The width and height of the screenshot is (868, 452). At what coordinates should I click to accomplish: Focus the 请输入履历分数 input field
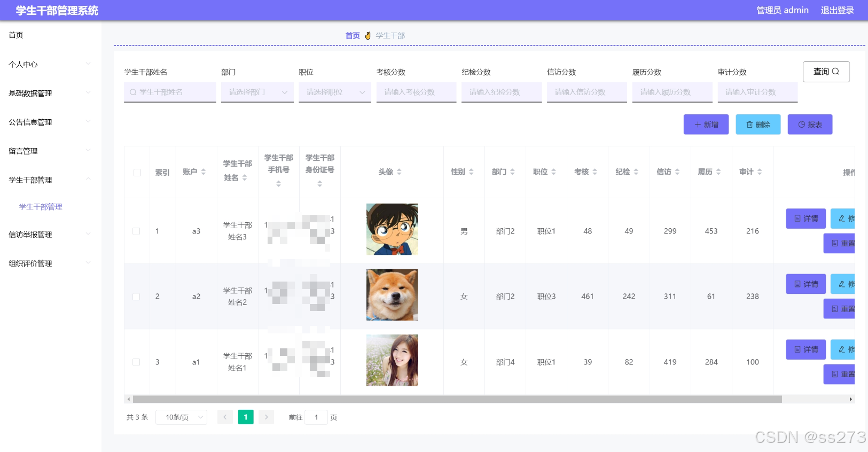pyautogui.click(x=672, y=92)
